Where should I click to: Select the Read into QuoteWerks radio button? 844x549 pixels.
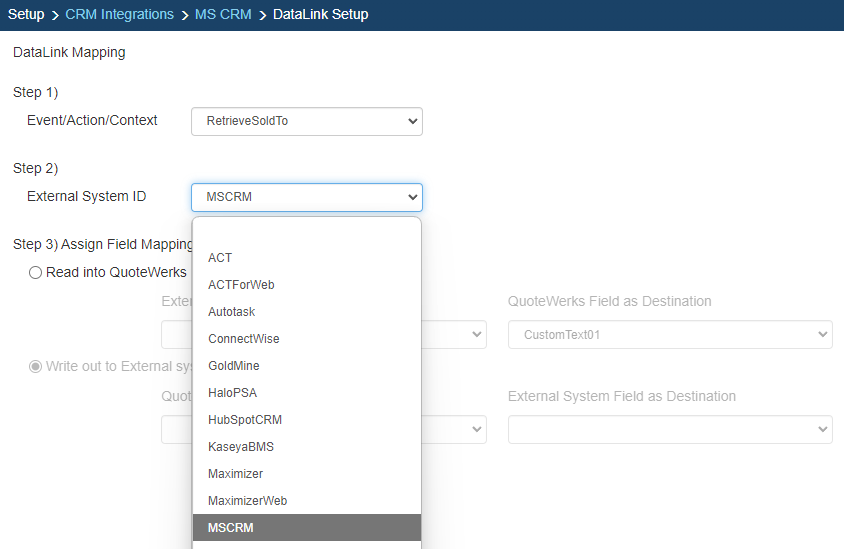36,272
